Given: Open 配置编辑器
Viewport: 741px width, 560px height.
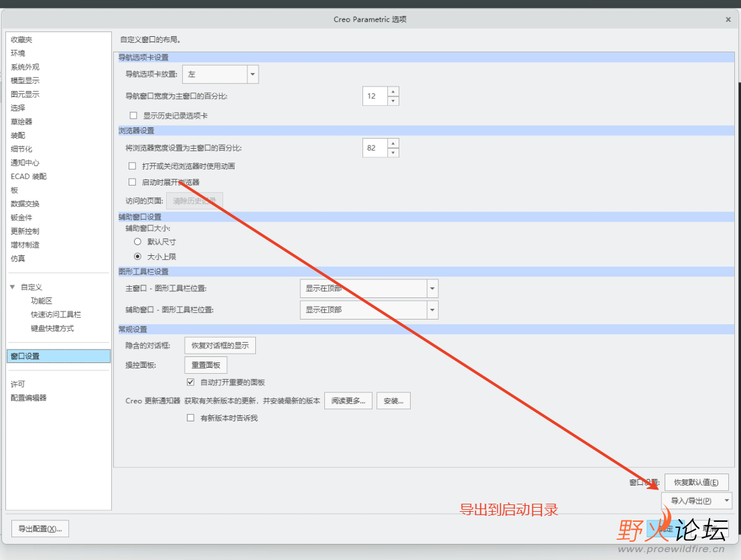Looking at the screenshot, I should (x=28, y=398).
